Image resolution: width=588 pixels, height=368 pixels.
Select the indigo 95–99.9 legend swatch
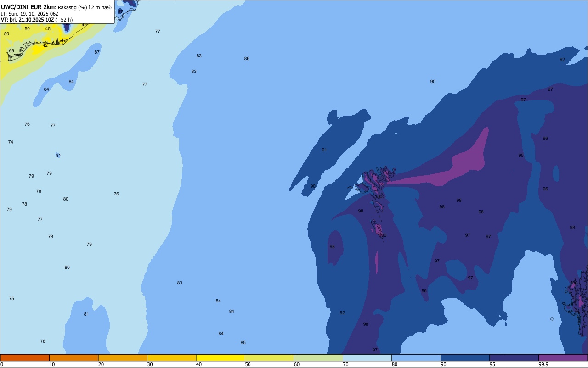[x=514, y=357]
